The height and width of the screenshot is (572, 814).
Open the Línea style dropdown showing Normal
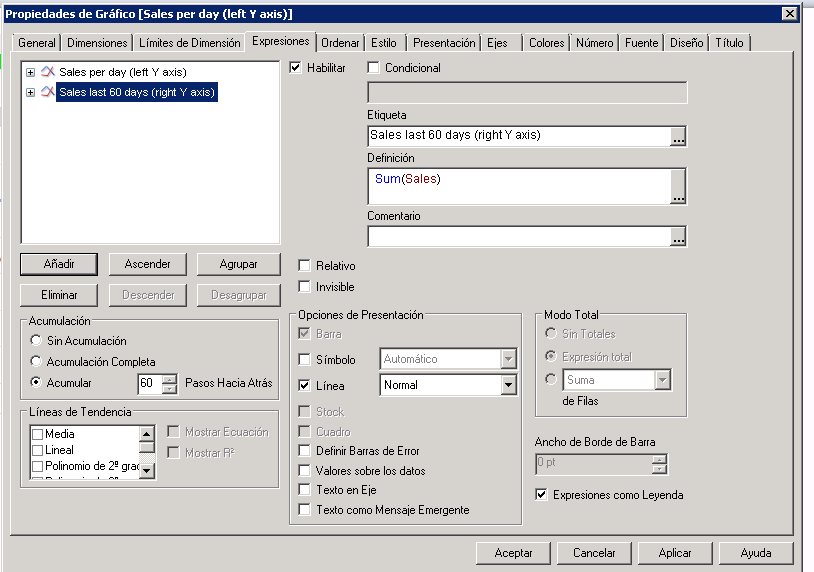click(x=508, y=385)
